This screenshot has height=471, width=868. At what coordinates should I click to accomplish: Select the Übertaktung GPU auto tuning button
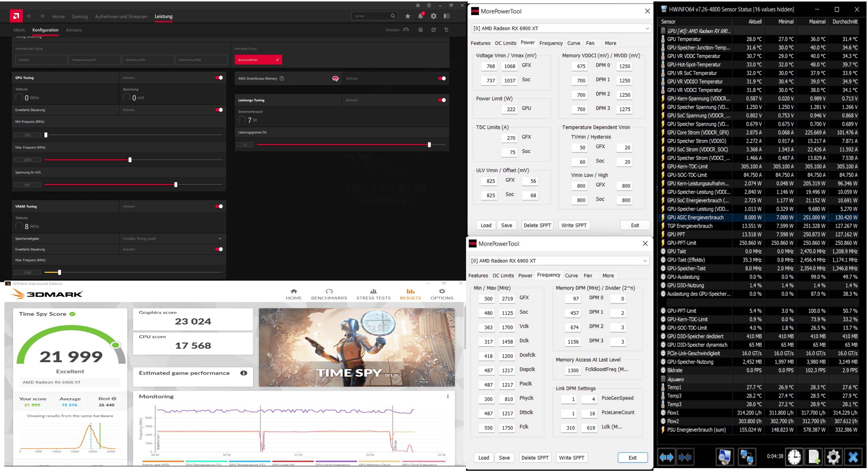(x=148, y=60)
